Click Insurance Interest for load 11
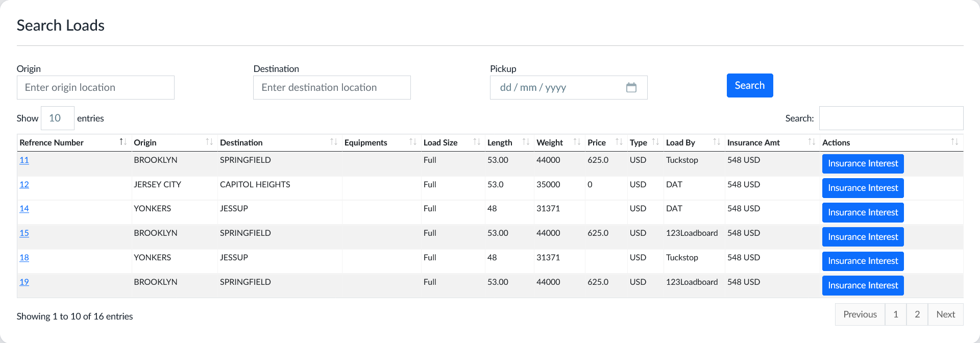 [863, 164]
